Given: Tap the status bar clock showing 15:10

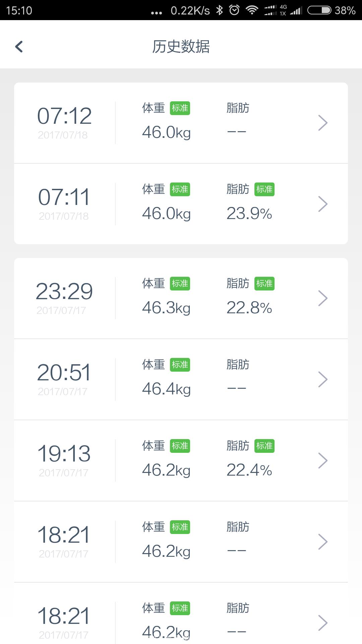Looking at the screenshot, I should (x=19, y=10).
